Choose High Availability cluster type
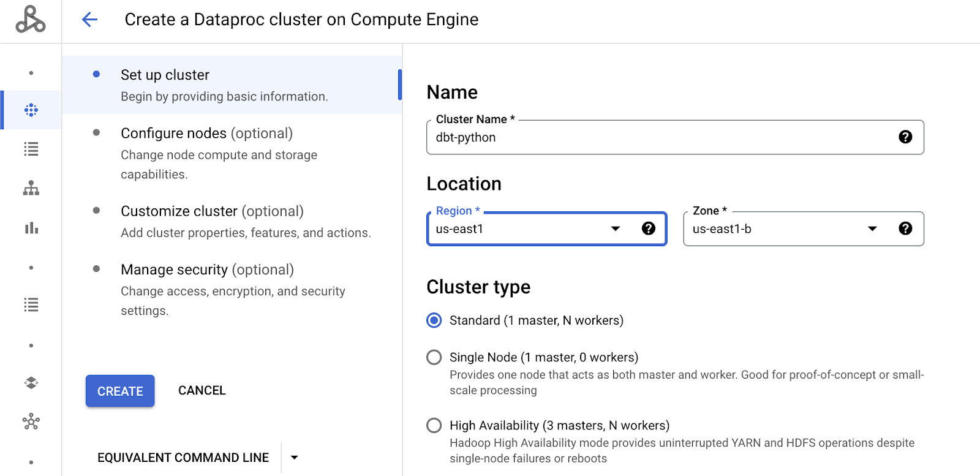 [434, 425]
